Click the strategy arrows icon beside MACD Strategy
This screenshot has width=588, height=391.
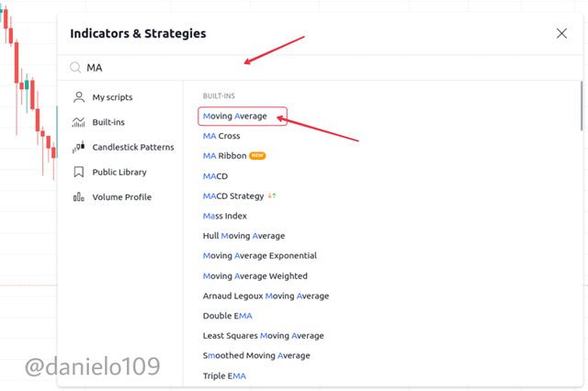(x=272, y=195)
